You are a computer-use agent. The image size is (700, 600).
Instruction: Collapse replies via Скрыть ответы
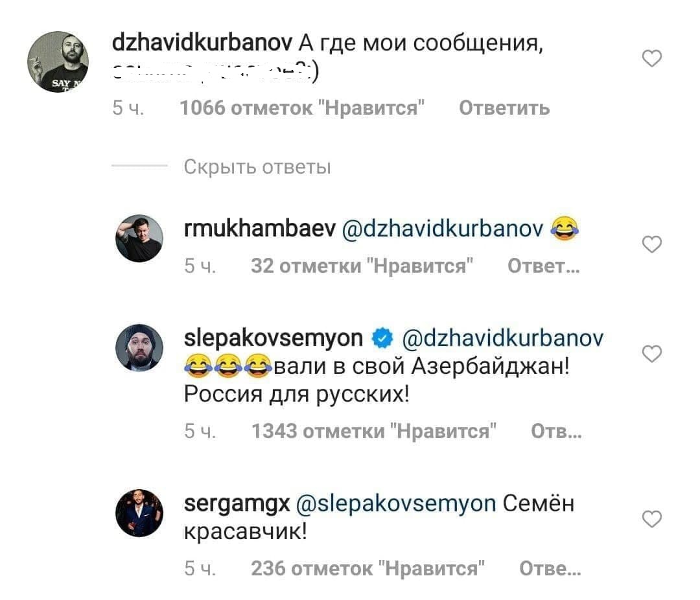(257, 167)
